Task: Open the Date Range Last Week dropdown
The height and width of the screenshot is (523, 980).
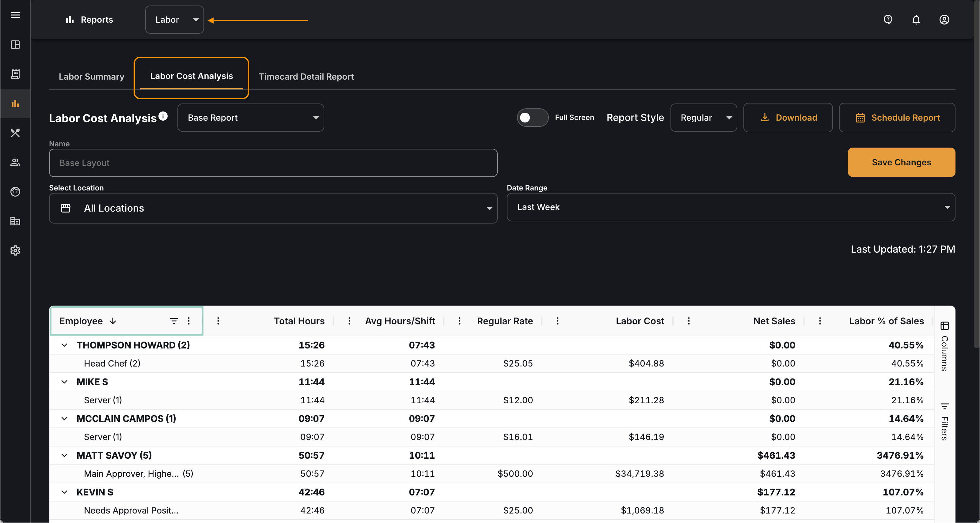Action: coord(731,207)
